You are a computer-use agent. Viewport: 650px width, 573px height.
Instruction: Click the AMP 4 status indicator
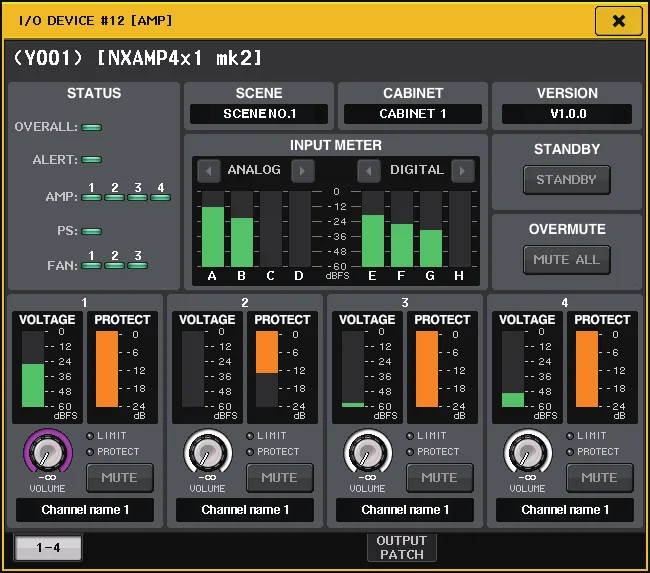pyautogui.click(x=160, y=197)
